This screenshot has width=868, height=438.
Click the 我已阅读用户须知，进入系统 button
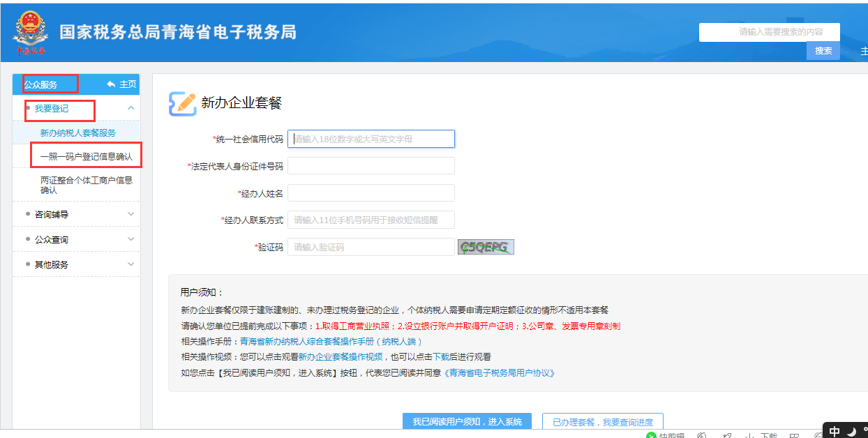pos(466,421)
